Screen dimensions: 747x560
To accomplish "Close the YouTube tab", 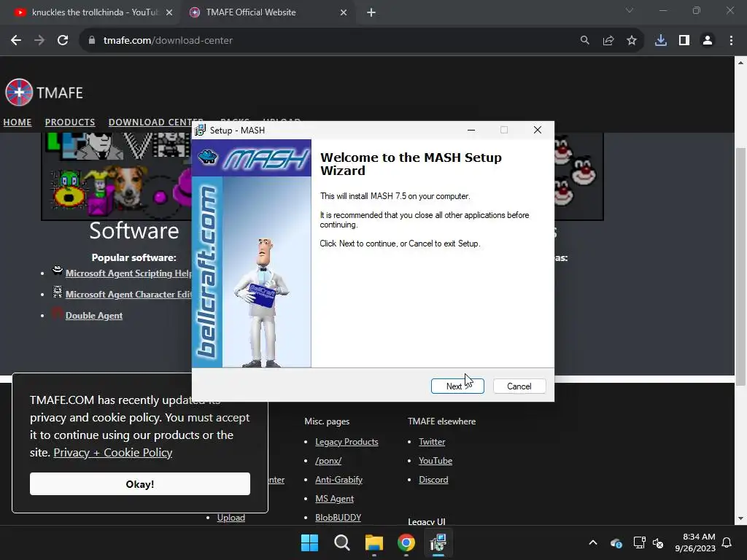I will point(169,12).
